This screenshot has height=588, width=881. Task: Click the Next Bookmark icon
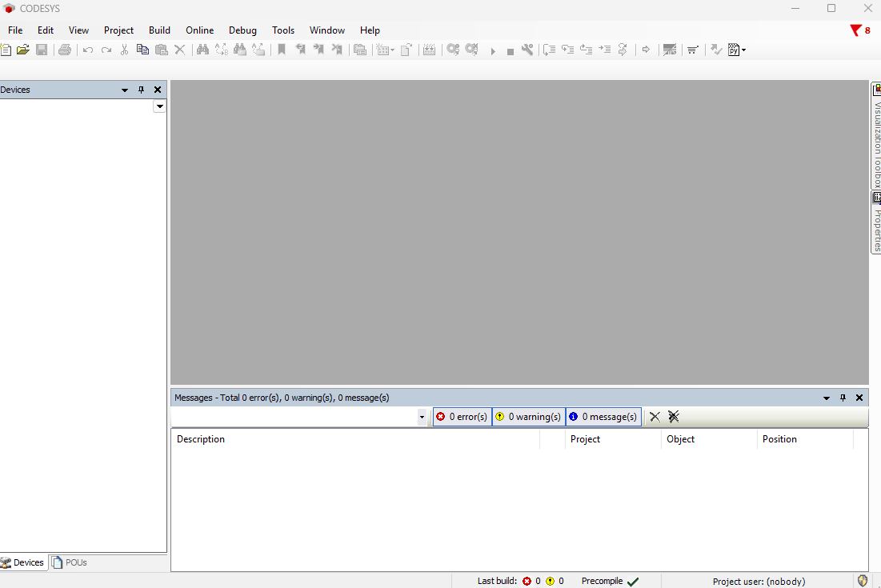coord(318,50)
